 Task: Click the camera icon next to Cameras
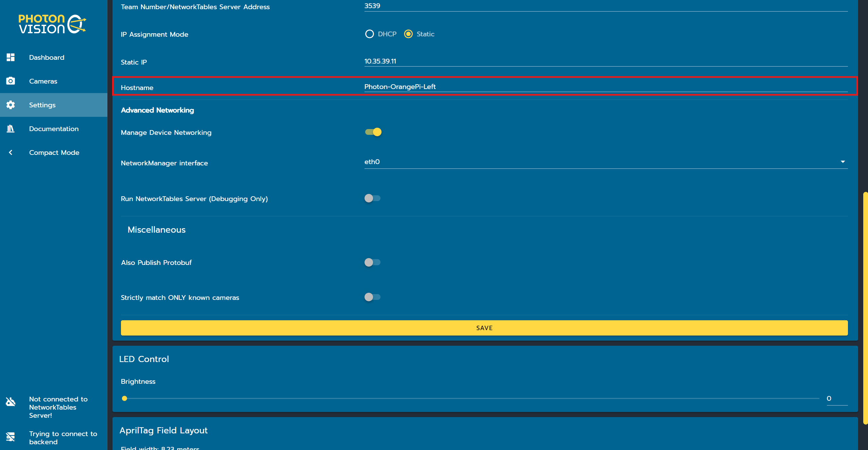[10, 81]
